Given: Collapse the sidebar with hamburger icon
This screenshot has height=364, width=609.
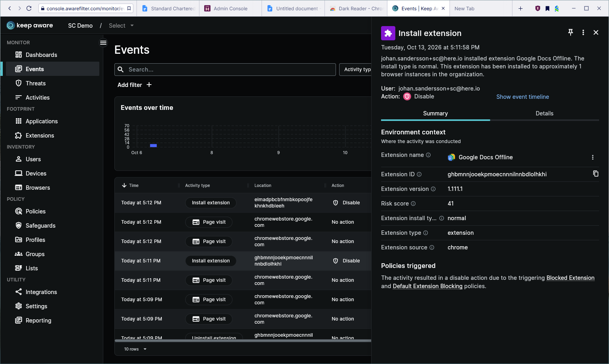Looking at the screenshot, I should tap(103, 43).
